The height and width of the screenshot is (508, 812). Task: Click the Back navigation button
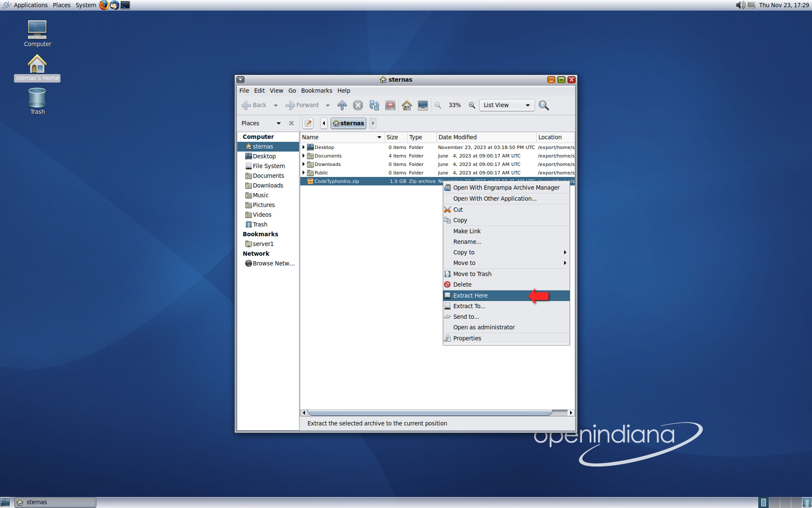[x=254, y=105]
